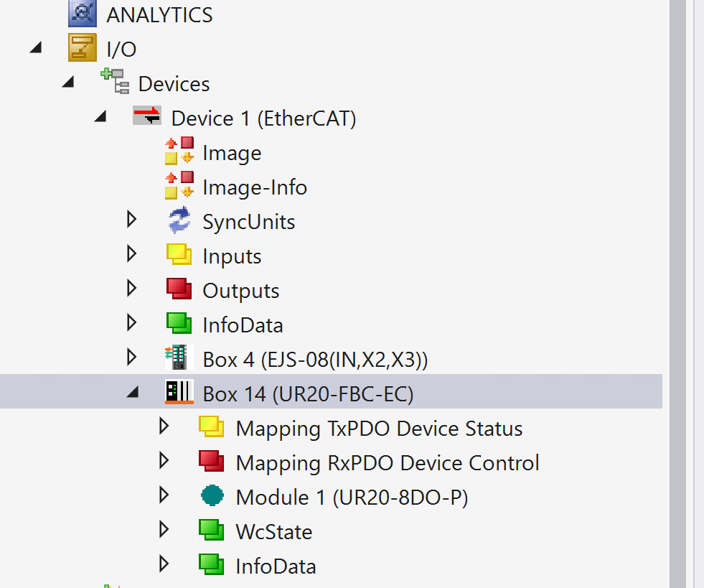Click the teal Module 1 circle icon

pos(212,497)
